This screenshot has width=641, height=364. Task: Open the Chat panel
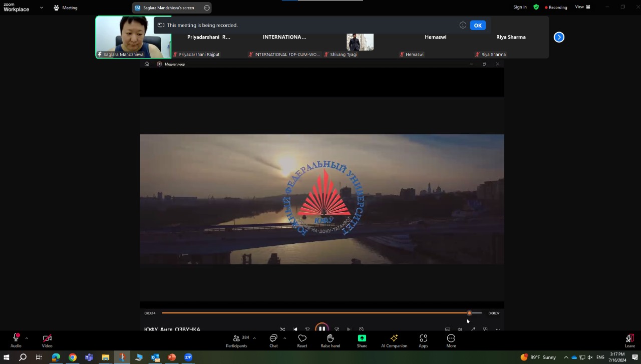[x=273, y=340]
